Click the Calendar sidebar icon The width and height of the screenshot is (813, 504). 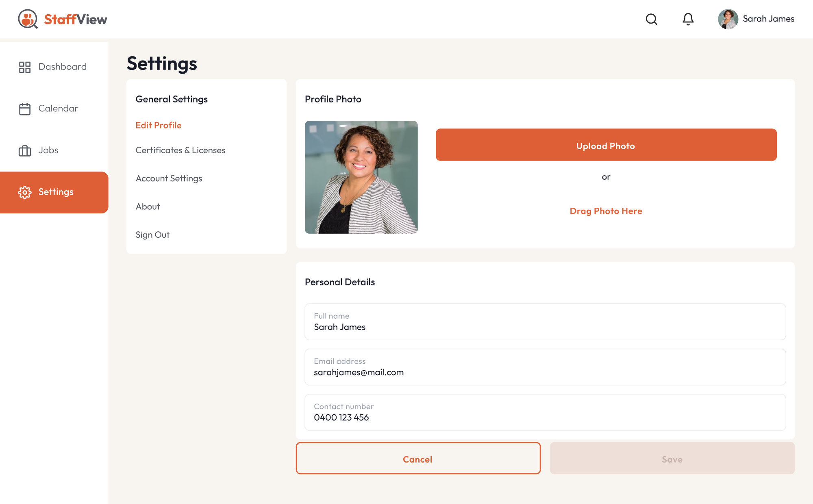coord(25,109)
